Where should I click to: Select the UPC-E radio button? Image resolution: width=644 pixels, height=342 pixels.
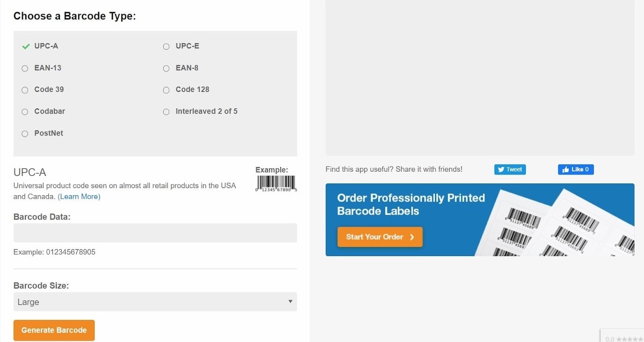(166, 46)
